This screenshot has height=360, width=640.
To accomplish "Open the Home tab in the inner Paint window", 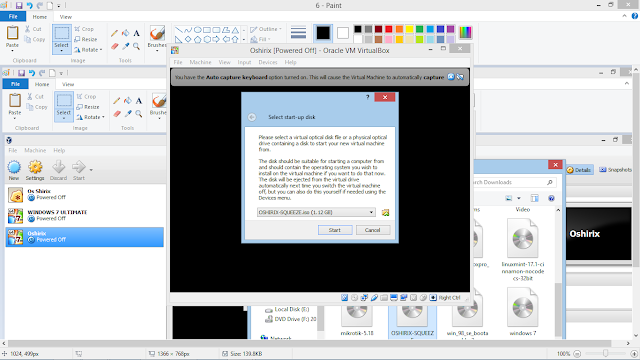I will 42,84.
